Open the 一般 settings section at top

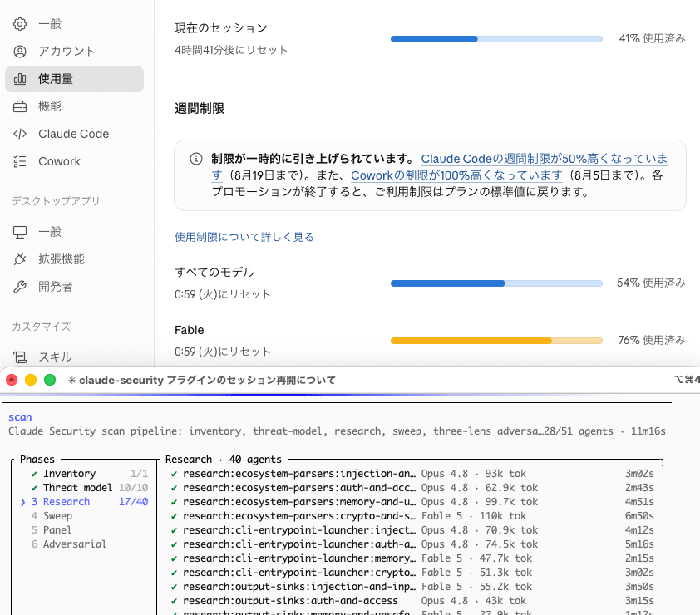[74, 24]
